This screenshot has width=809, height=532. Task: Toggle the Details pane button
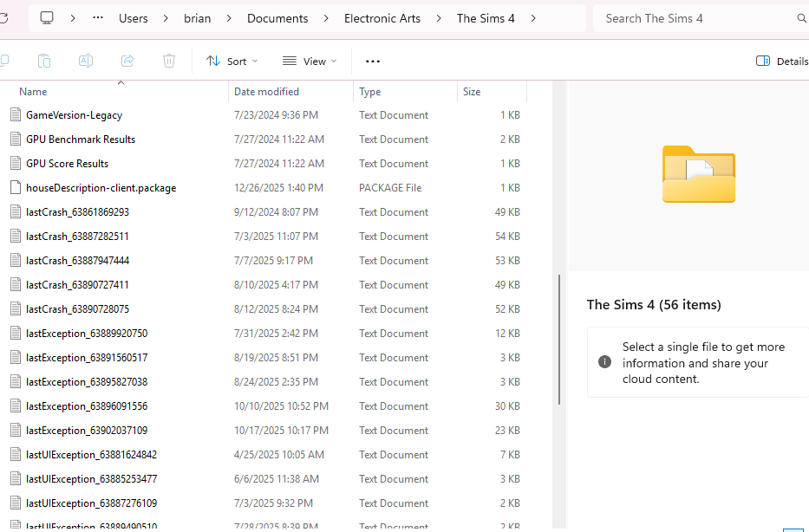coord(781,62)
